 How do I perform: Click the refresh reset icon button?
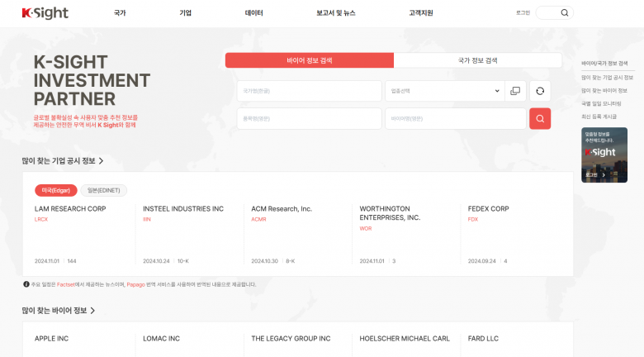point(540,91)
